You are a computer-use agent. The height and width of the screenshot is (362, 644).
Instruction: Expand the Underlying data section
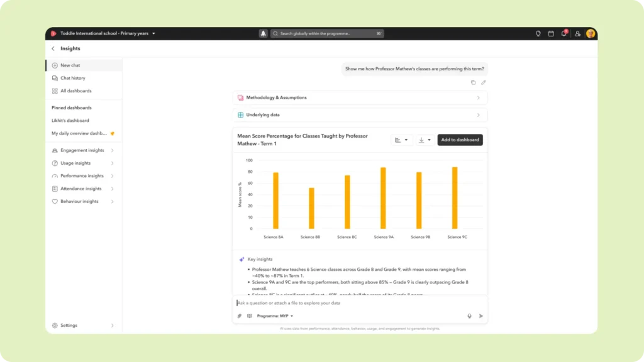[360, 115]
